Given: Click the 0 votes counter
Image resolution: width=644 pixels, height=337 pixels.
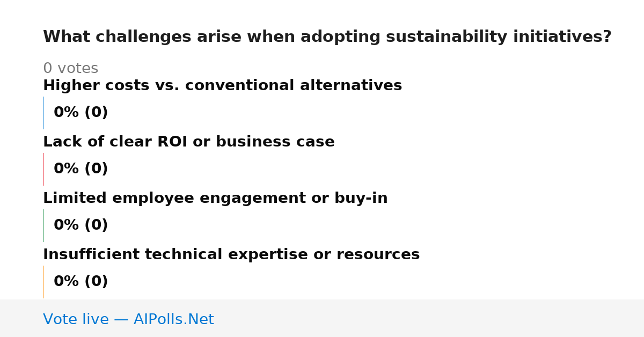Looking at the screenshot, I should [x=71, y=69].
